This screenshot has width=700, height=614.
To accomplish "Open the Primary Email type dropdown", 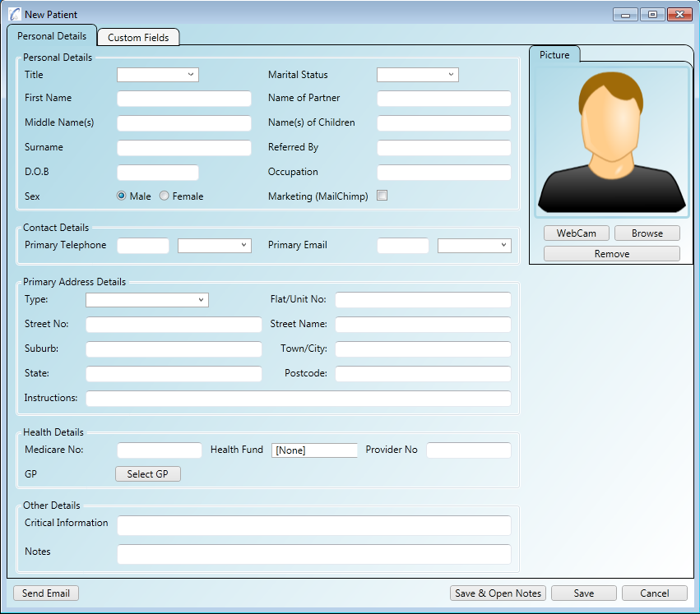I will pos(474,245).
